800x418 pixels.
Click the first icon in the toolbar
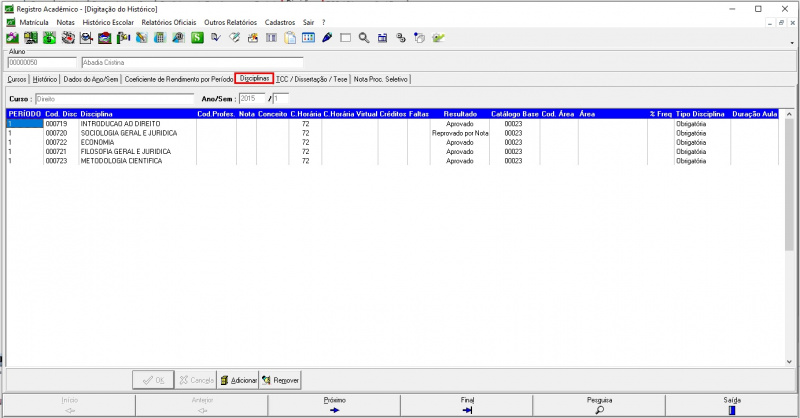pyautogui.click(x=12, y=39)
